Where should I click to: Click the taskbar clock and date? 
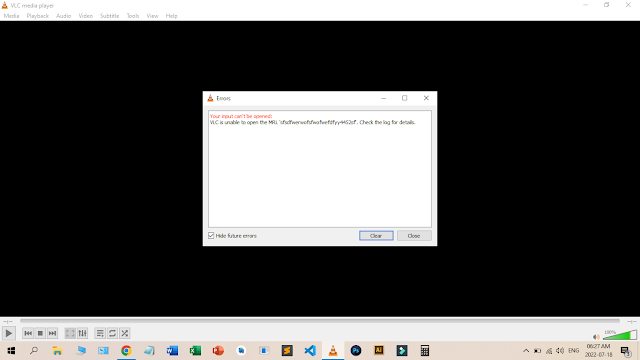coord(599,351)
